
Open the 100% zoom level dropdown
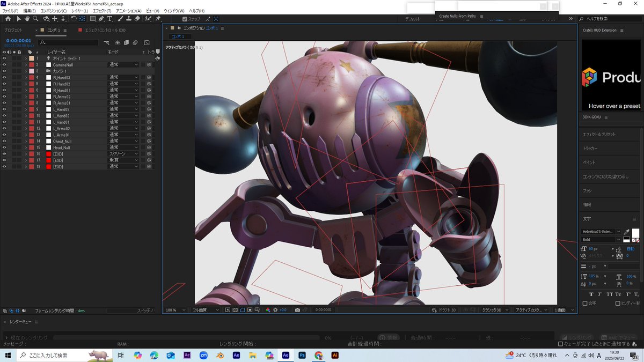pyautogui.click(x=174, y=309)
